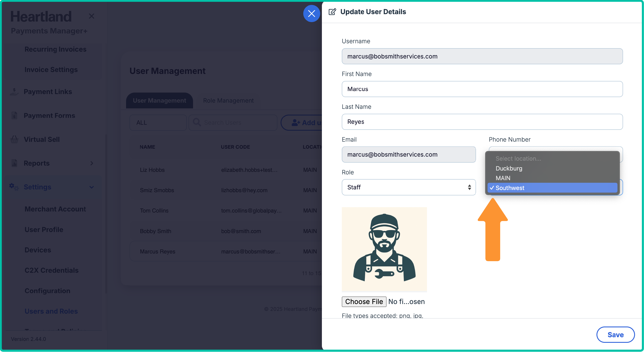
Task: Click the First Name field containing Marcus
Action: click(x=482, y=89)
